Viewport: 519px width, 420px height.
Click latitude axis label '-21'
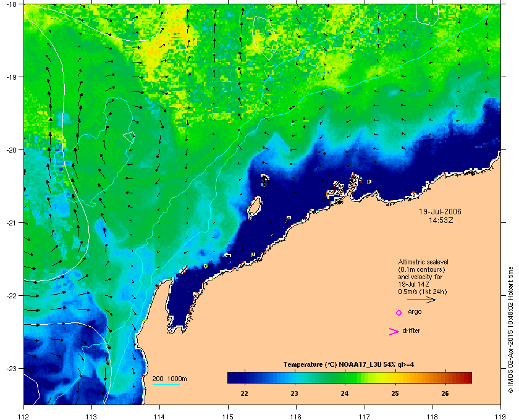tap(11, 223)
